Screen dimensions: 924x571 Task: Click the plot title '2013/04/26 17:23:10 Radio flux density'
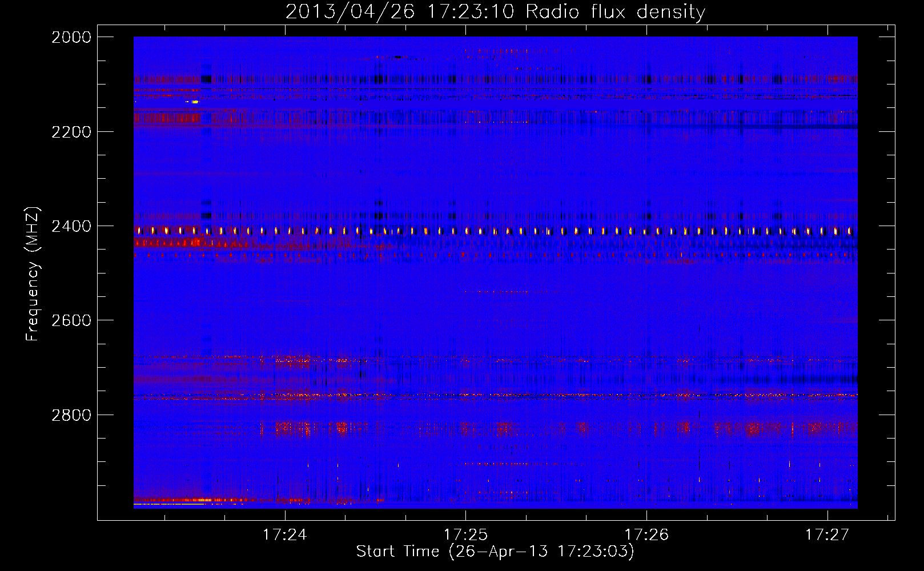[x=495, y=11]
